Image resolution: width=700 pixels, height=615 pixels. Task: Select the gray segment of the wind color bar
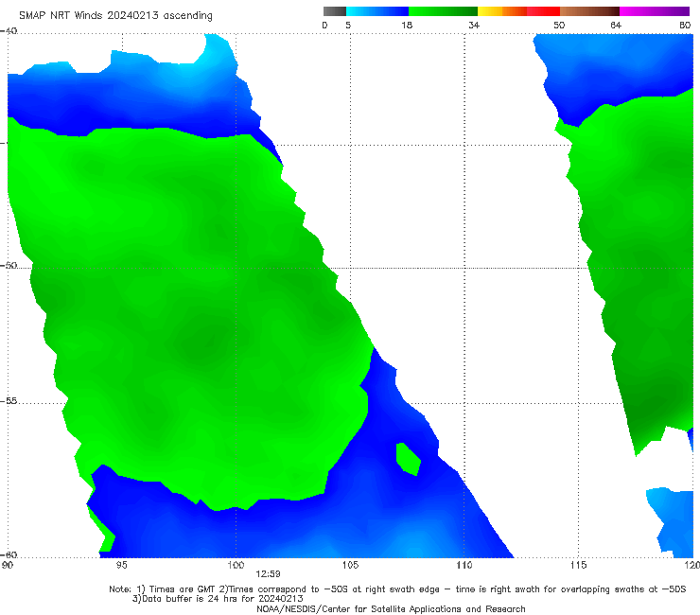(335, 11)
